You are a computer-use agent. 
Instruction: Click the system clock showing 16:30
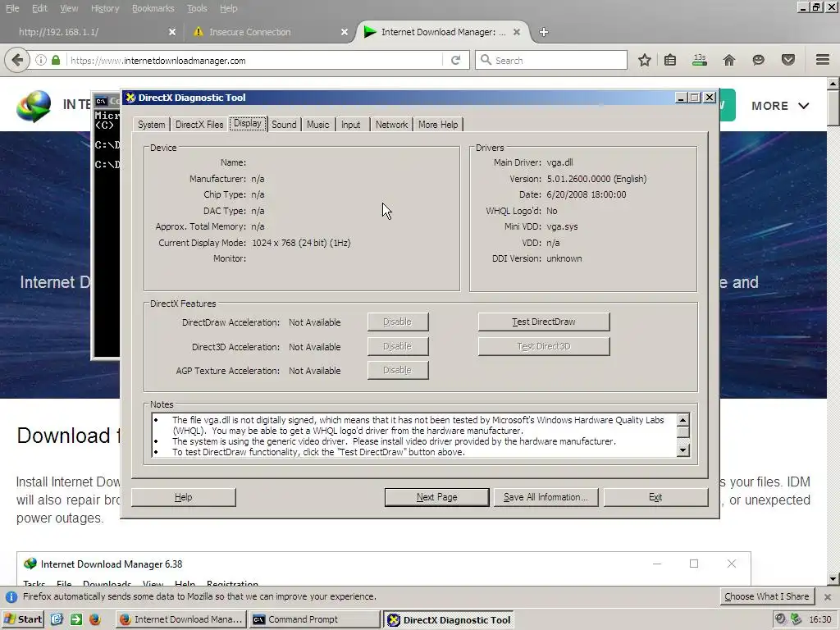click(x=820, y=619)
